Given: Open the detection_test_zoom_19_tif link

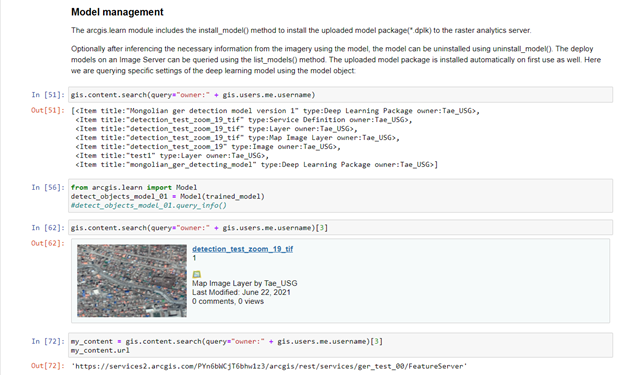Looking at the screenshot, I should point(242,249).
